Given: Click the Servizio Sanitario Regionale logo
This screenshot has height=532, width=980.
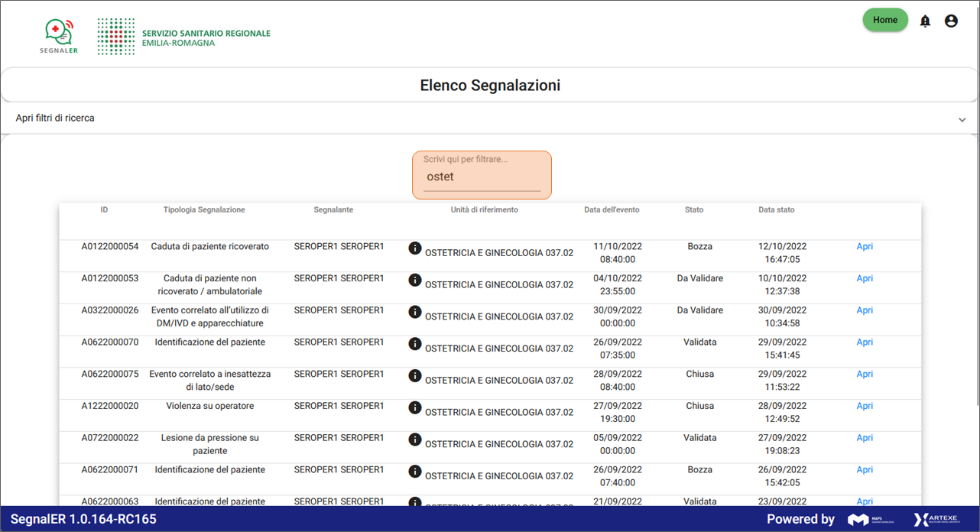Looking at the screenshot, I should pyautogui.click(x=184, y=37).
